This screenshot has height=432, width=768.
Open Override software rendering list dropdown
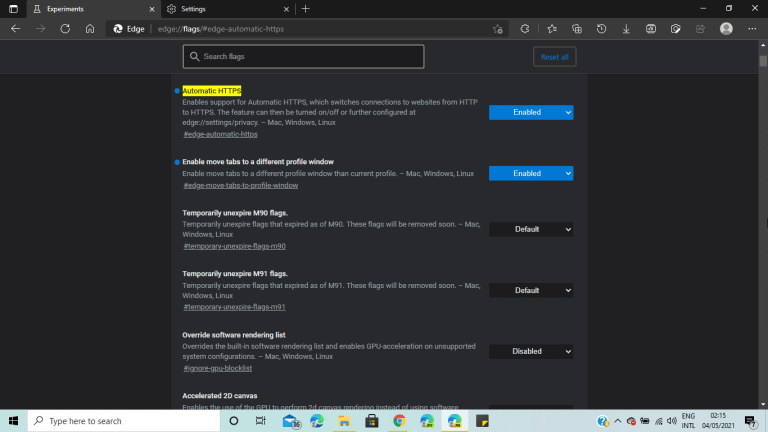click(531, 351)
